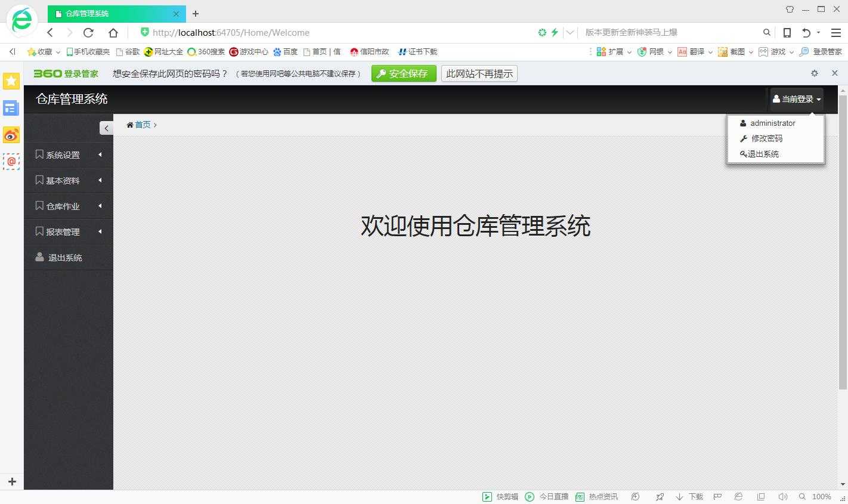Open the browser home page icon
The width and height of the screenshot is (848, 504).
(113, 33)
